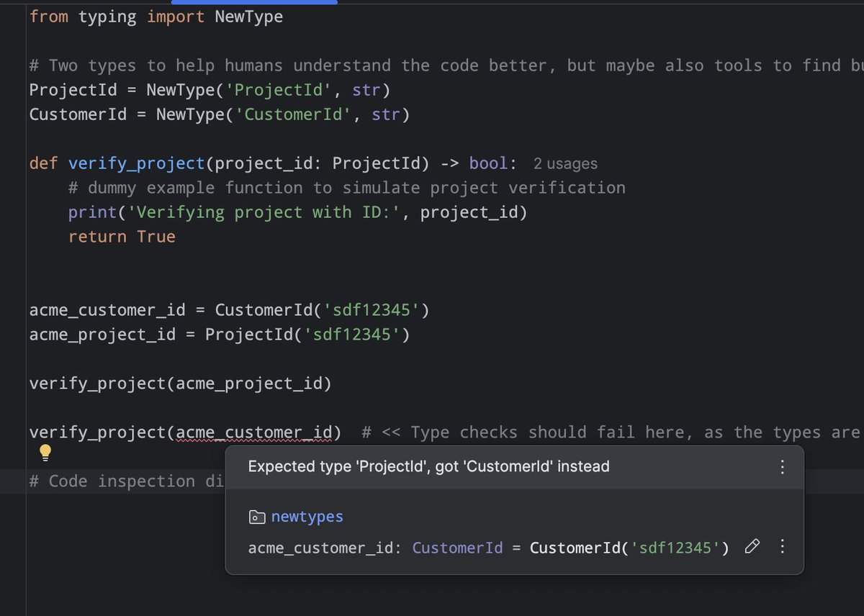The height and width of the screenshot is (616, 864).
Task: Click the 'return True' statement
Action: [122, 237]
